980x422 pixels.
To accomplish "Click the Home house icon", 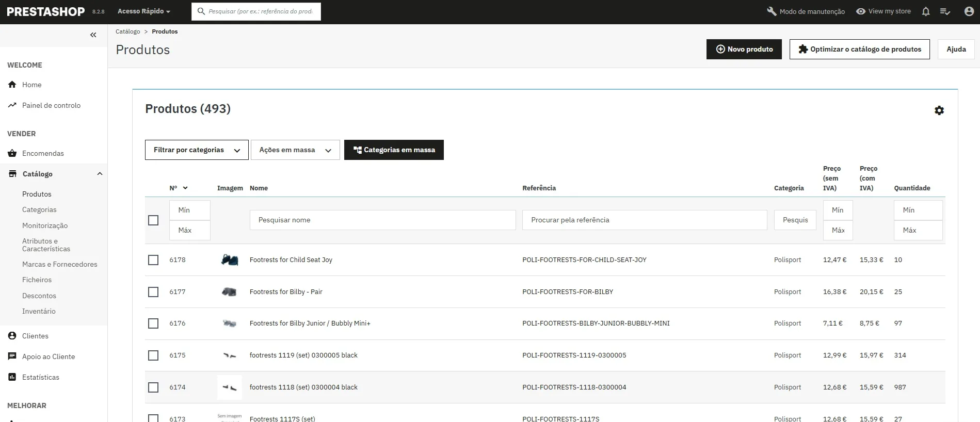I will [x=12, y=85].
